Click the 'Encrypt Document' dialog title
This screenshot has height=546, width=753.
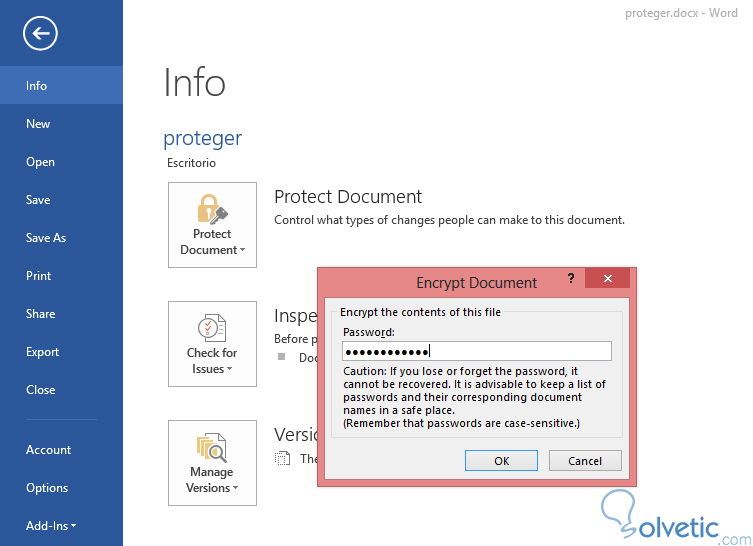(476, 283)
